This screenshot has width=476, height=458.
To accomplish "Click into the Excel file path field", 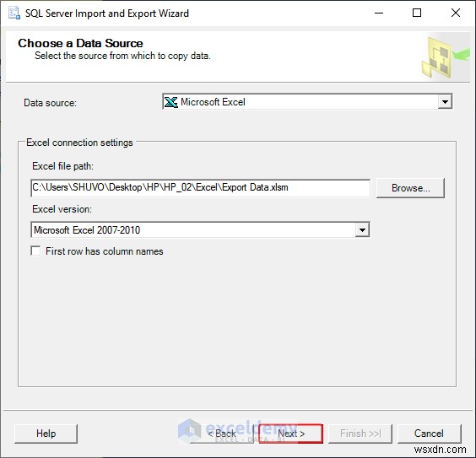I will coord(200,188).
